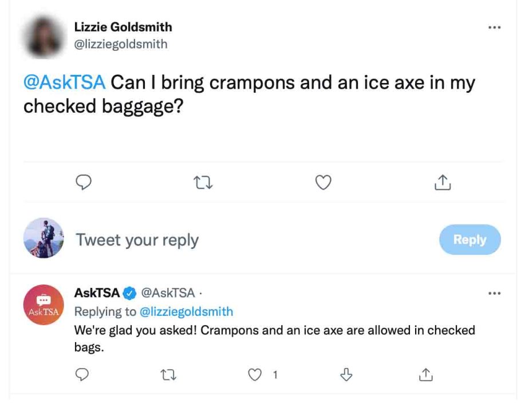The height and width of the screenshot is (420, 529).
Task: Open Lizzie Goldsmith's profile from her display name
Action: tap(123, 27)
